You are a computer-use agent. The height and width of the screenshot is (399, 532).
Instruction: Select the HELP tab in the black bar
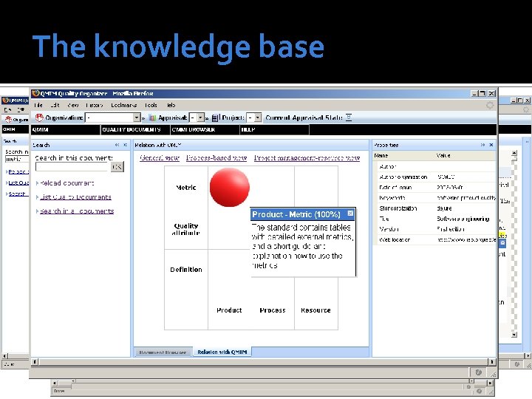point(274,129)
